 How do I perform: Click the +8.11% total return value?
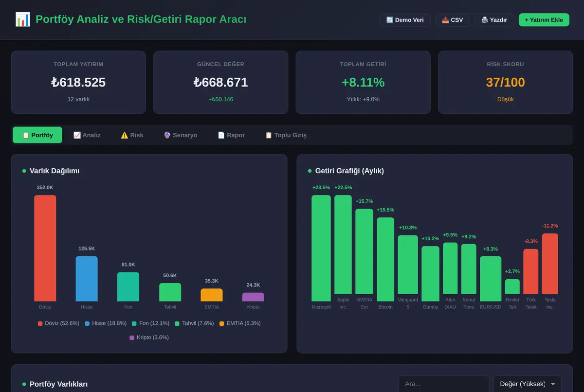click(x=363, y=83)
